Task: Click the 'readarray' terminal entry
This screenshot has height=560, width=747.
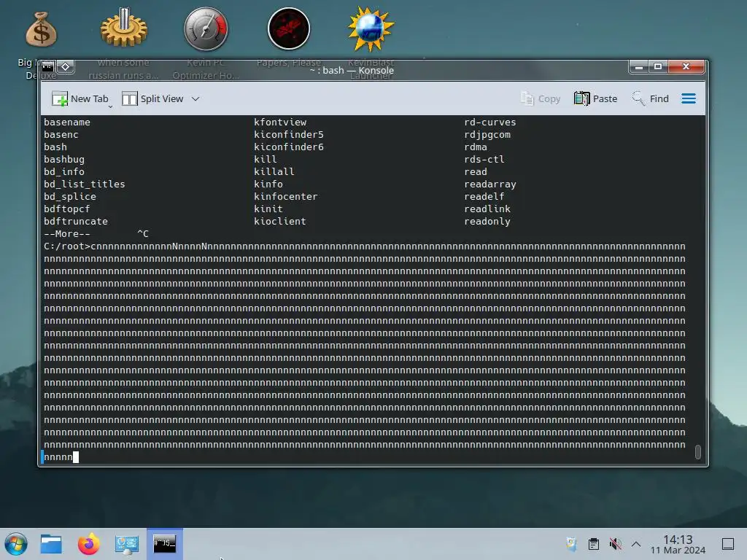Action: pos(489,184)
